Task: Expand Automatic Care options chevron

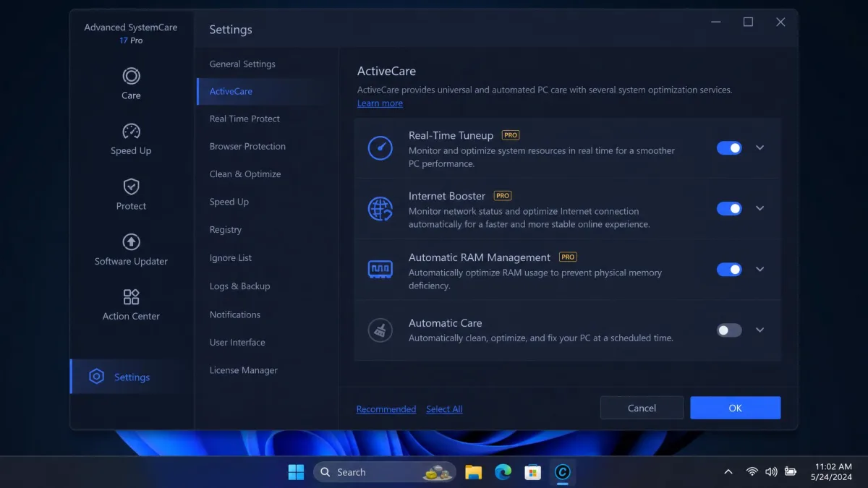Action: point(759,330)
